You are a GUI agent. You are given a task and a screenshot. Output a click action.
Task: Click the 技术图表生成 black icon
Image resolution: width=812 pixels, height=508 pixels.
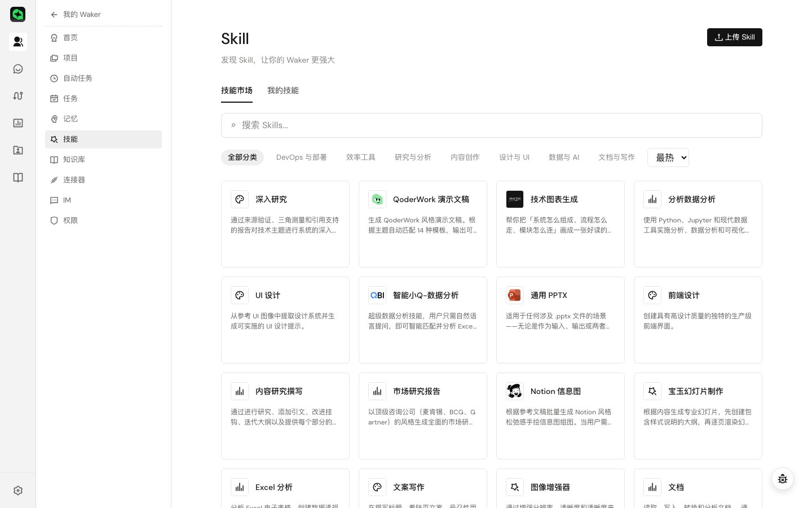click(x=515, y=199)
